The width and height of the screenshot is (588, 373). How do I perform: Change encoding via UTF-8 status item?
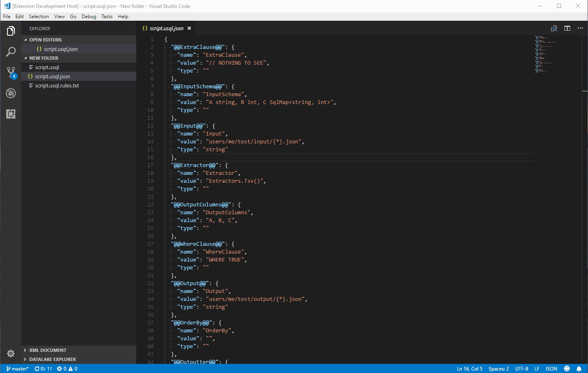(x=521, y=368)
